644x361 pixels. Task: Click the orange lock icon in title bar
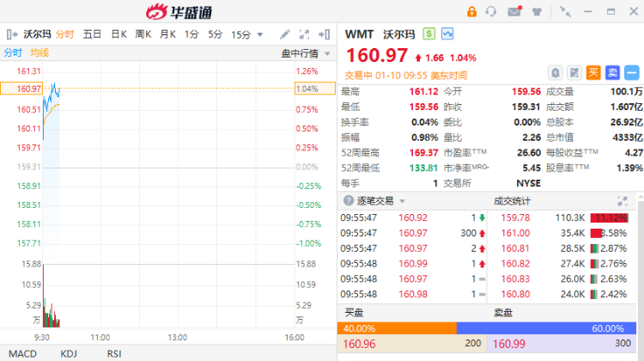[471, 11]
